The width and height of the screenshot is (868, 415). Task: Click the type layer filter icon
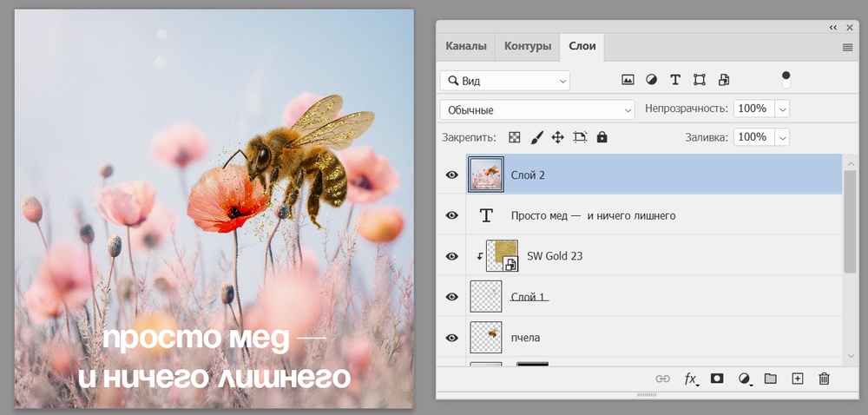(x=675, y=80)
